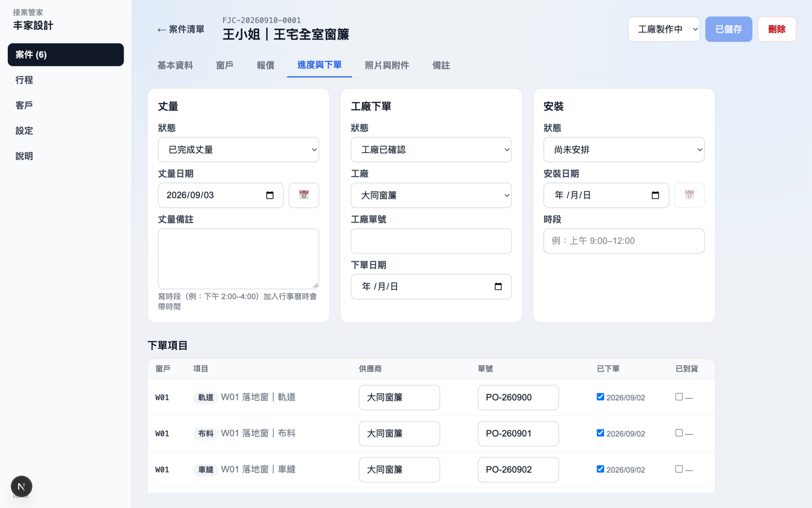Viewport: 812px width, 508px height.
Task: Click 供應商 column header
Action: coord(370,369)
